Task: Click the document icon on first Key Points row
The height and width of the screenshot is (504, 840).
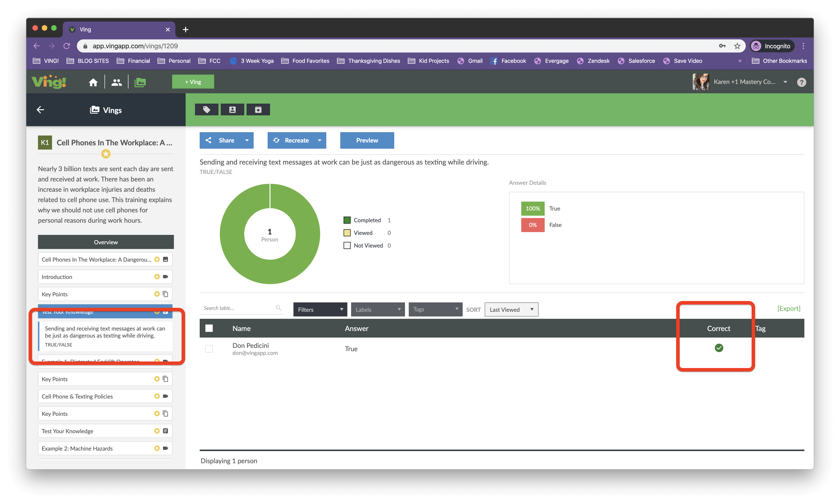Action: coord(165,294)
